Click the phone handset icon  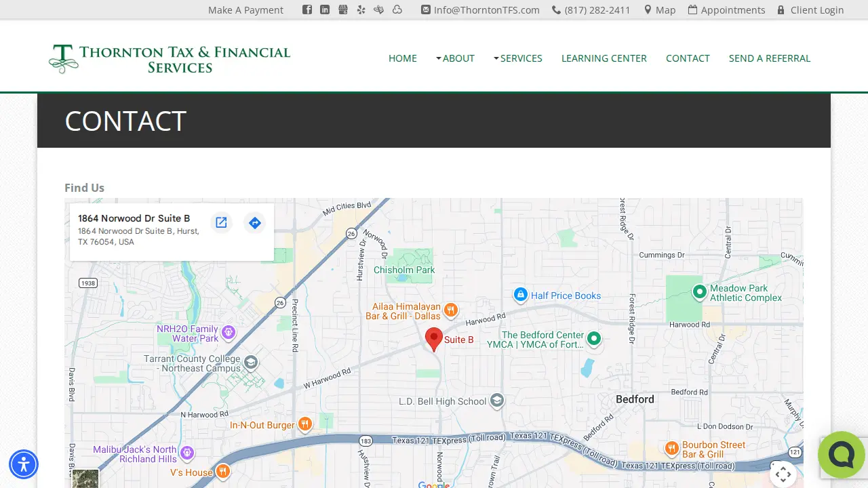click(556, 10)
